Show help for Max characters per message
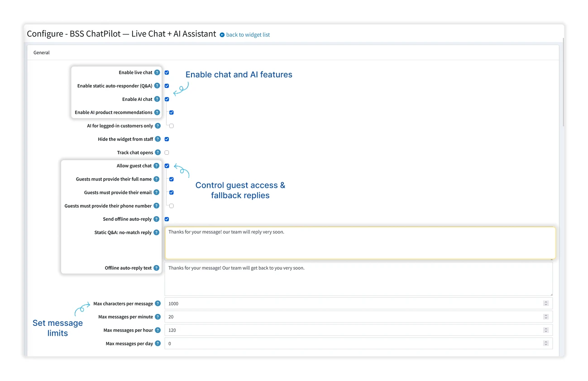Image resolution: width=588 pixels, height=381 pixels. tap(158, 304)
